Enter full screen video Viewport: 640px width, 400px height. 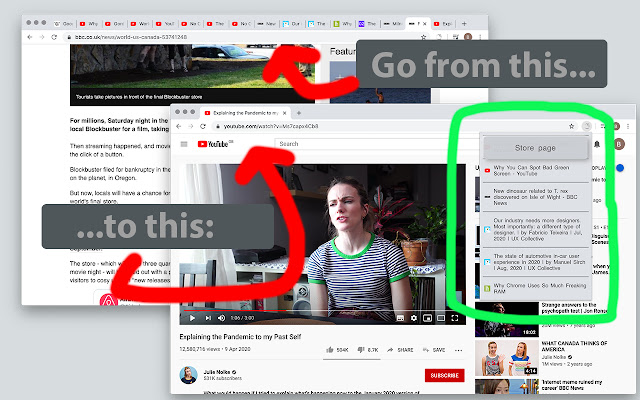pos(454,318)
